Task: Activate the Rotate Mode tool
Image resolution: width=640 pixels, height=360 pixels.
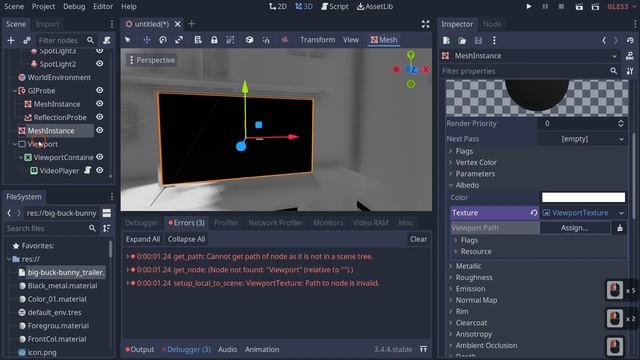Action: click(x=163, y=40)
